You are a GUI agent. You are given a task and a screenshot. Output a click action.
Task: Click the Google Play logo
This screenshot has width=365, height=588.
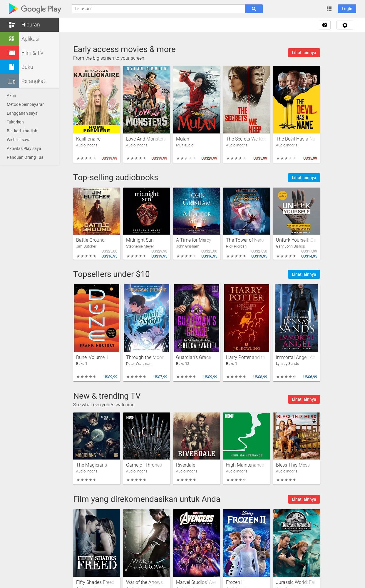tap(35, 9)
